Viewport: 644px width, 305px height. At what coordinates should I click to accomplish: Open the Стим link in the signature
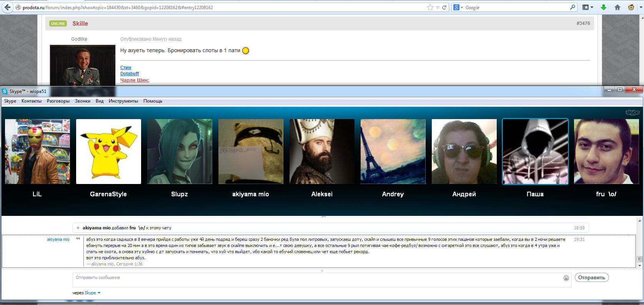click(x=126, y=68)
